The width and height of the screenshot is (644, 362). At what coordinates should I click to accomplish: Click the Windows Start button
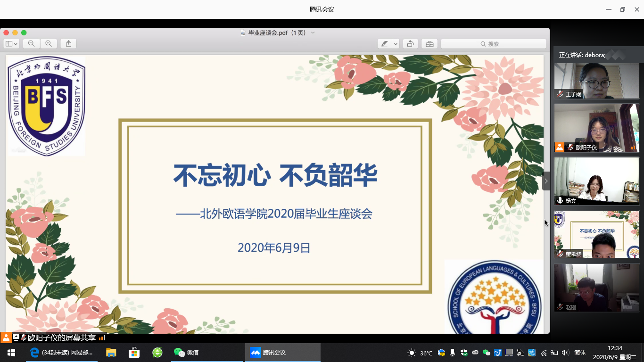pos(11,353)
